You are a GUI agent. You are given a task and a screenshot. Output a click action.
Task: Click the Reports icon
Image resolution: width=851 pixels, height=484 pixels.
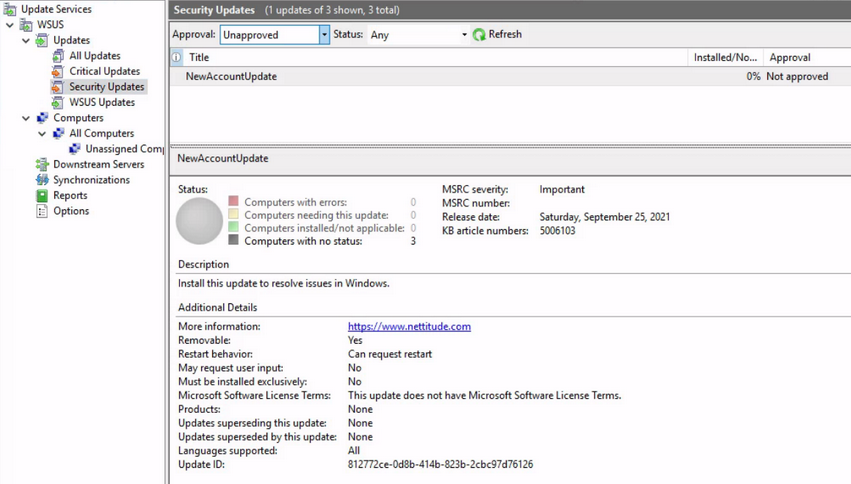[x=42, y=195]
